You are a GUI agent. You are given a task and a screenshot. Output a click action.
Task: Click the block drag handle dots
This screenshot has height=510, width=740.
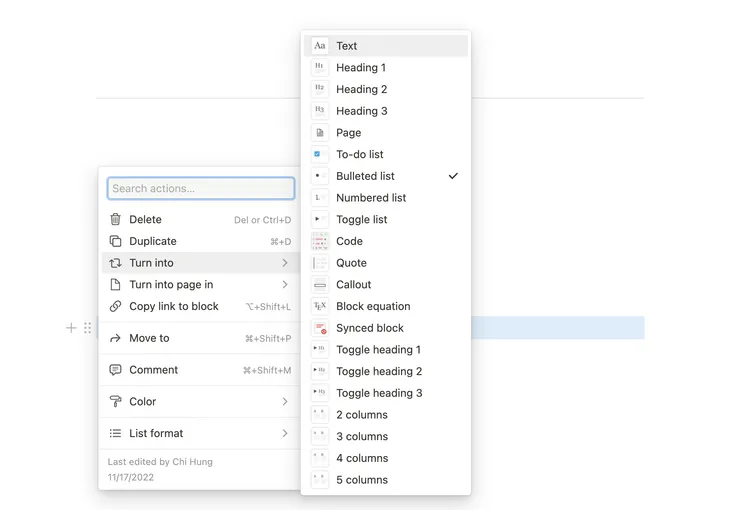coord(88,328)
